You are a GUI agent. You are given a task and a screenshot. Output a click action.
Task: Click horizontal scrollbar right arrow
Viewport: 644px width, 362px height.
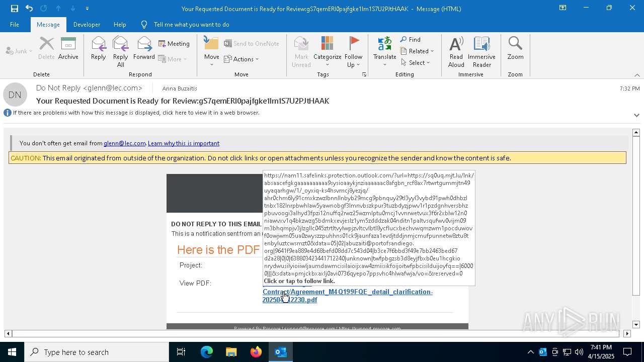[627, 333]
